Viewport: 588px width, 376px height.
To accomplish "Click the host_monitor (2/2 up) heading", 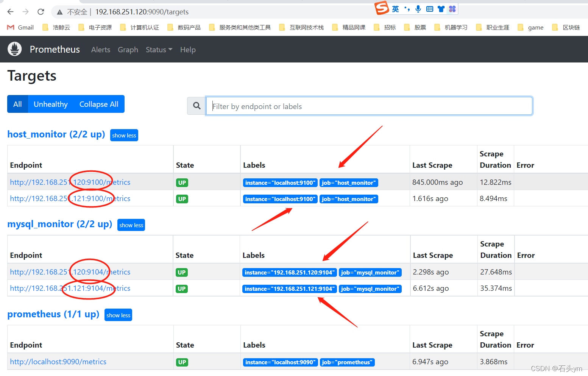I will click(x=56, y=134).
